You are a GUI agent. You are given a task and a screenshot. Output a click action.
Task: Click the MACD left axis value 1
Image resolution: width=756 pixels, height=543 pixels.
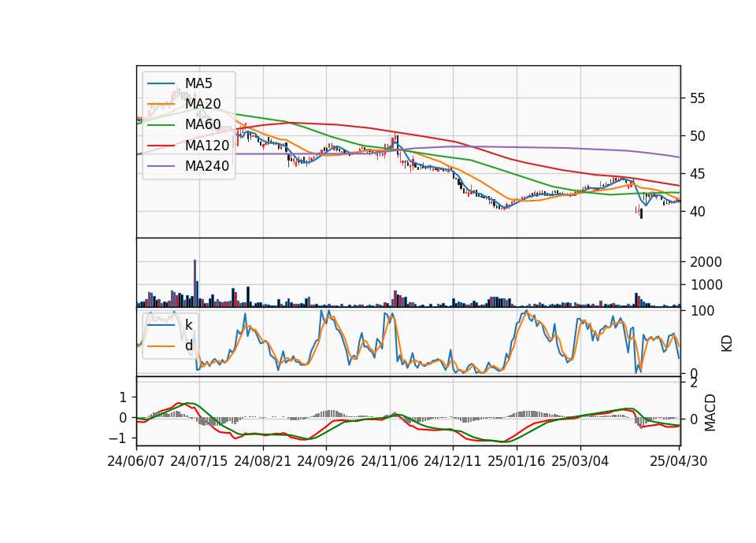point(123,397)
